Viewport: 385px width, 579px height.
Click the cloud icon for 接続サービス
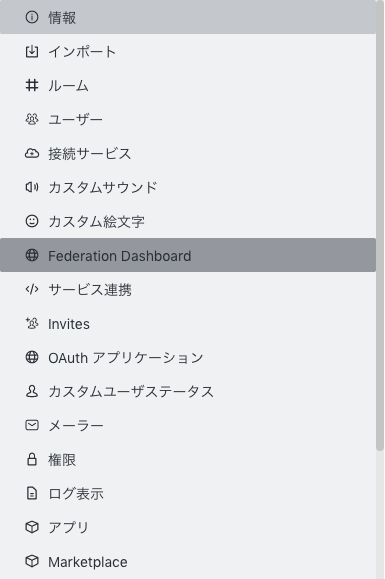32,153
